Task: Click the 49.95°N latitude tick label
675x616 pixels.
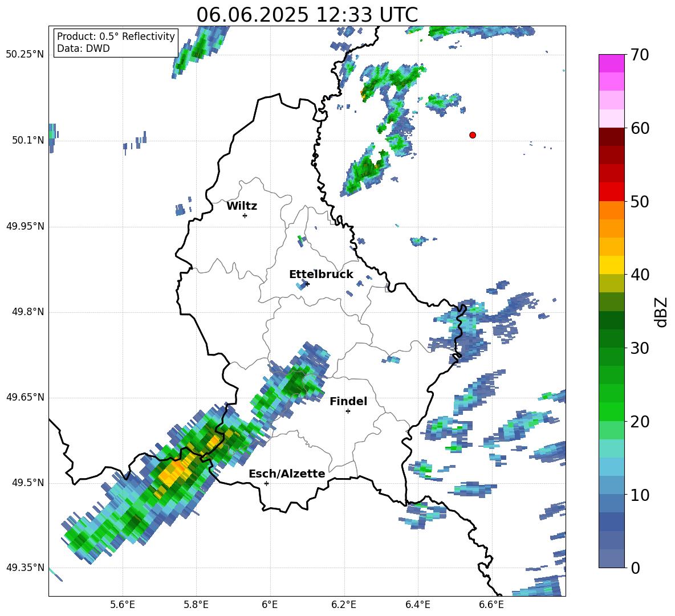Action: click(x=25, y=226)
